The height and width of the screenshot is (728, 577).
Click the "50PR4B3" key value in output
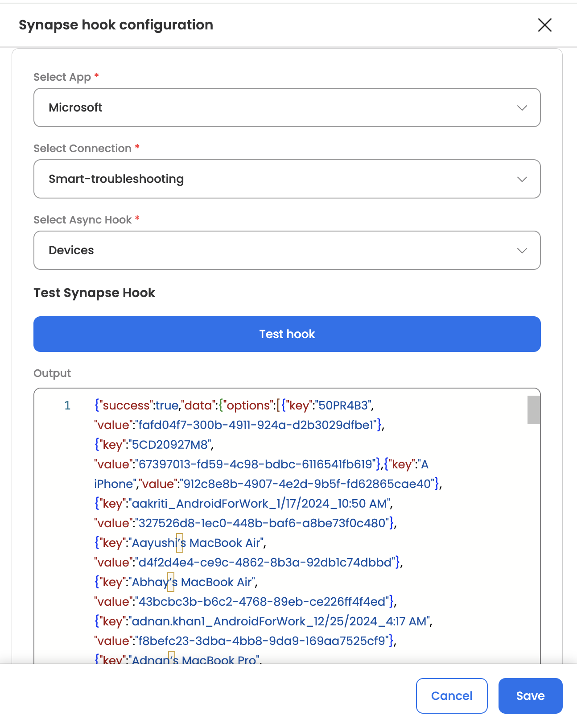[343, 405]
